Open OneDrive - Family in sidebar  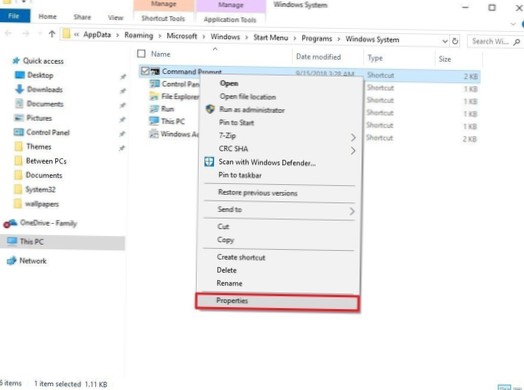(48, 223)
